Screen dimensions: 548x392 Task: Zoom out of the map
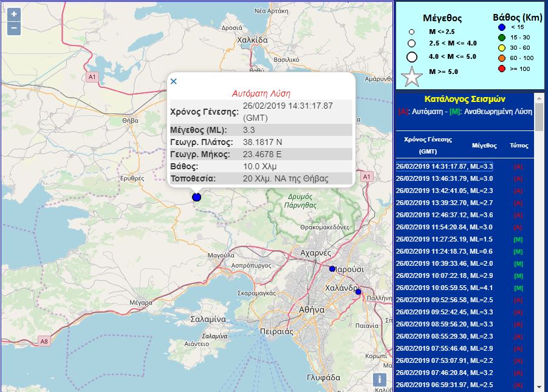pyautogui.click(x=15, y=28)
